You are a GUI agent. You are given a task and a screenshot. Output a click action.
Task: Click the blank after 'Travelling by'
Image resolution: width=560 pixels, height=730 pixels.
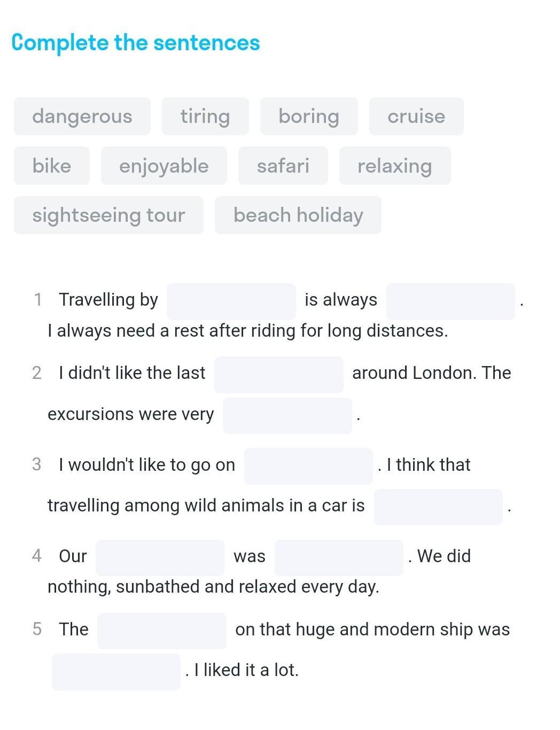pos(231,301)
